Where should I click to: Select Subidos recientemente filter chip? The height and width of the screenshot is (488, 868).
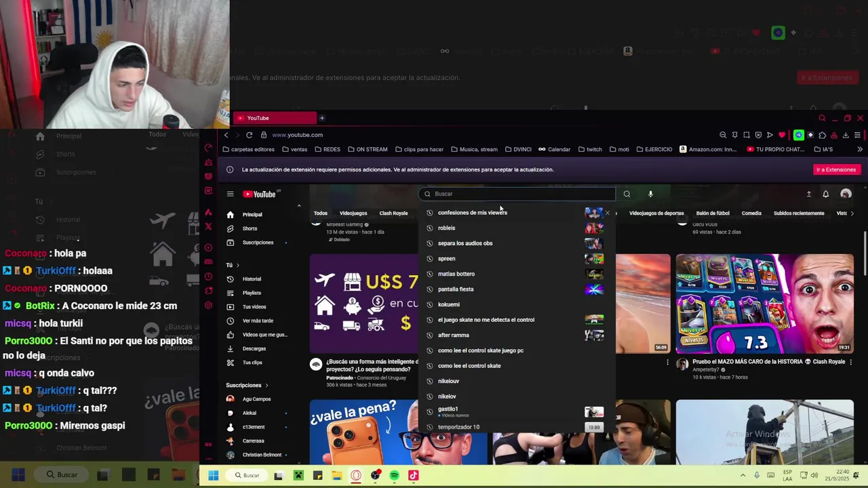[x=799, y=213]
